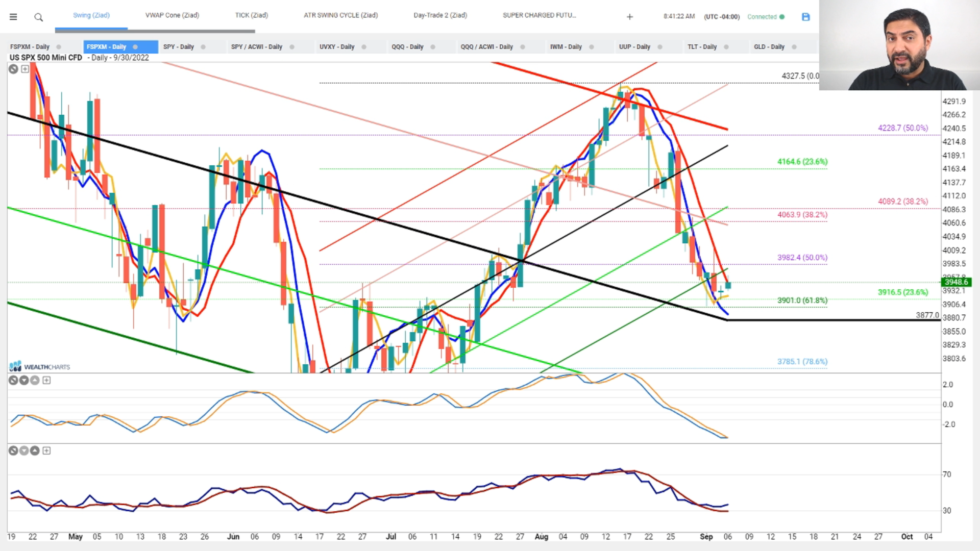Screen dimensions: 980x551
Task: Open the symbol search magnifier
Action: tap(38, 17)
